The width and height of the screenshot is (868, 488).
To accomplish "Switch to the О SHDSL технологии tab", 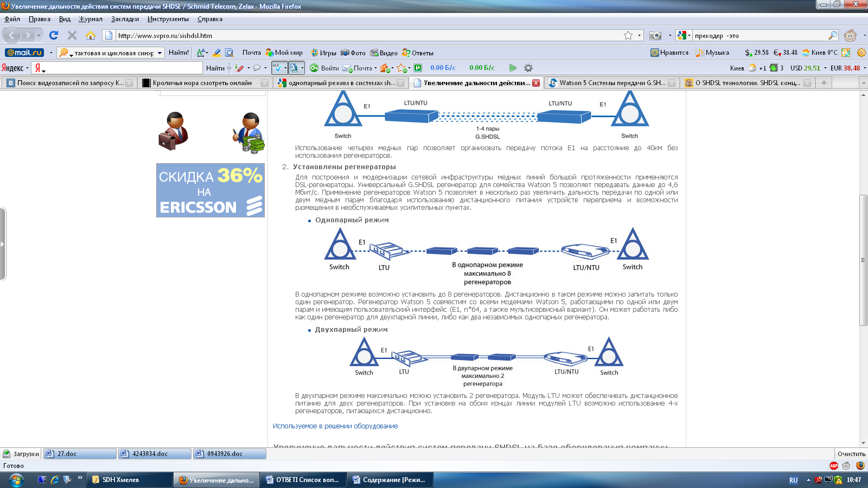I will (747, 83).
